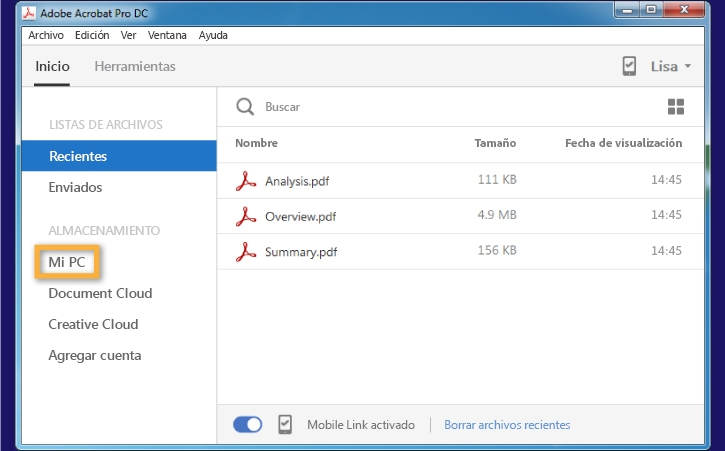Select the Summary.pdf file name
Screen dimensions: 725x451
point(301,252)
